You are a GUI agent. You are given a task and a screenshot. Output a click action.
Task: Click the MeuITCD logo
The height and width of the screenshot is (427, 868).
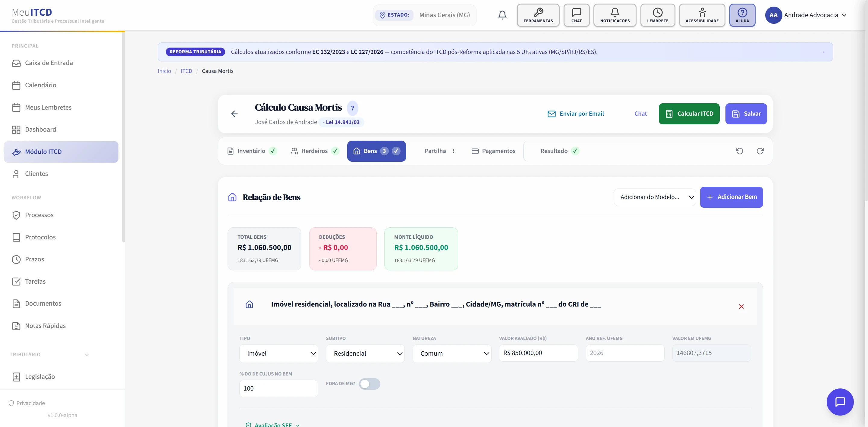pos(32,12)
